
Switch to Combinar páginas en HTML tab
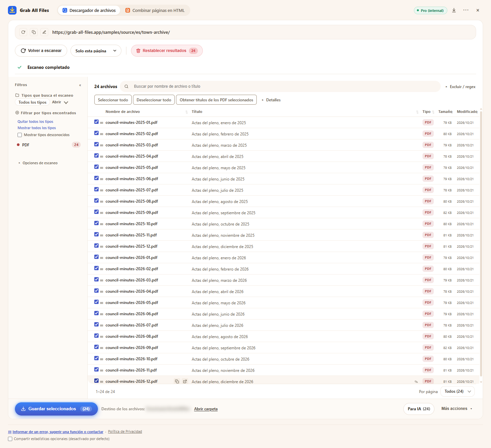point(155,10)
